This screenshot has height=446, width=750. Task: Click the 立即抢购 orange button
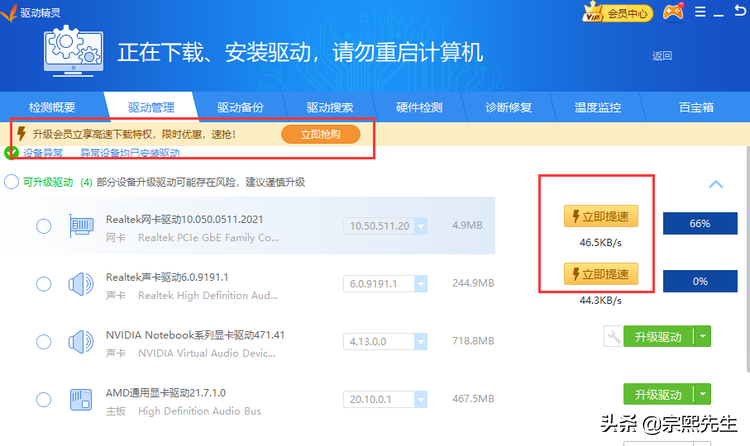pos(320,134)
